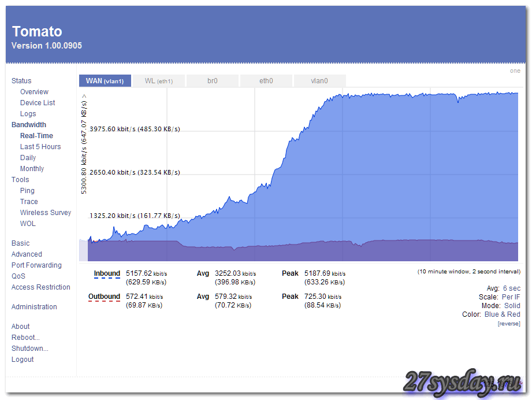Open Port Forwarding settings

click(x=36, y=265)
